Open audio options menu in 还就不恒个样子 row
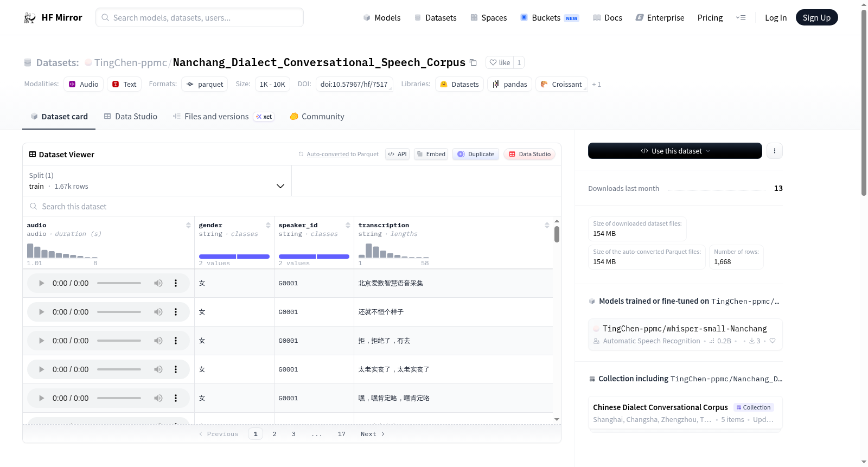Image resolution: width=868 pixels, height=467 pixels. [x=176, y=312]
